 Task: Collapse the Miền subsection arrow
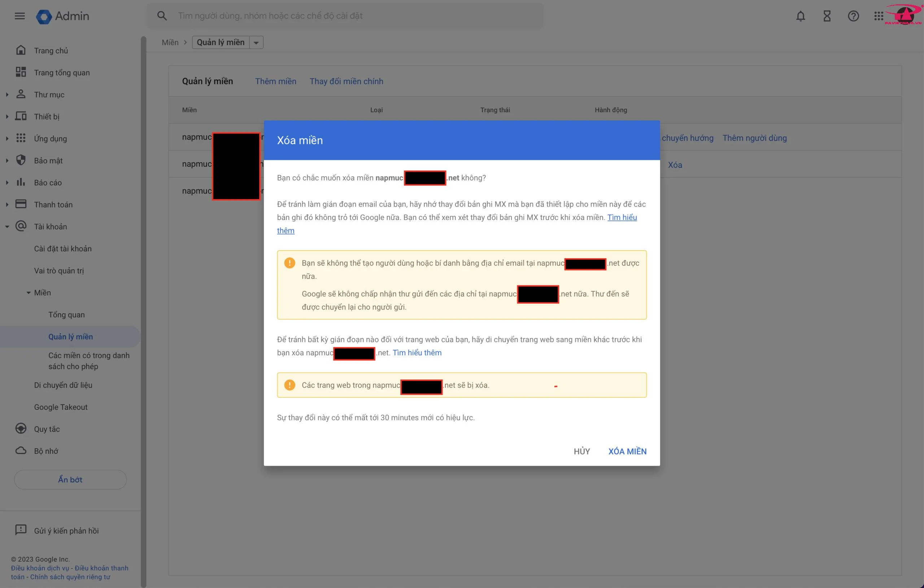(x=29, y=293)
